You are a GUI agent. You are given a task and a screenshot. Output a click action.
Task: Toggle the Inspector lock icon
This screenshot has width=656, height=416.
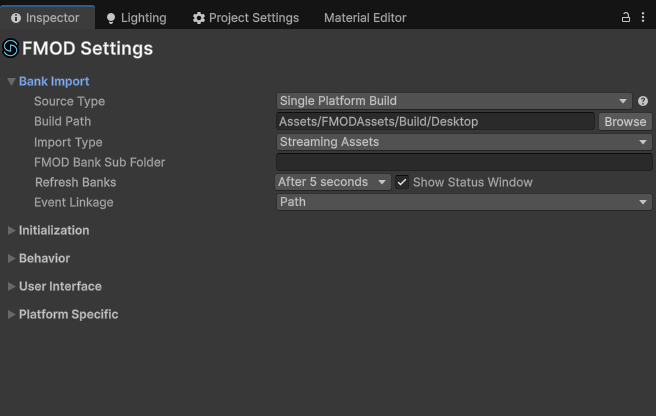(x=626, y=18)
